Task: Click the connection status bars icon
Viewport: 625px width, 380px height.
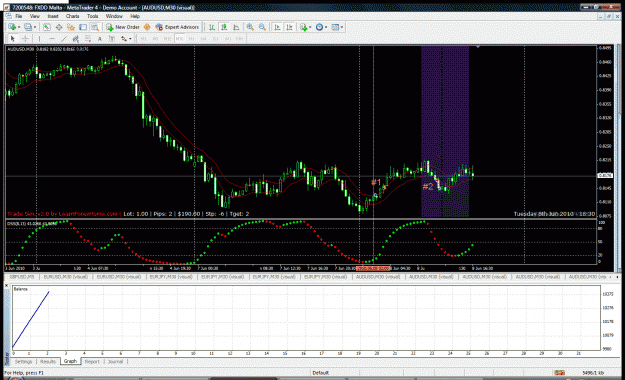Action: point(560,373)
